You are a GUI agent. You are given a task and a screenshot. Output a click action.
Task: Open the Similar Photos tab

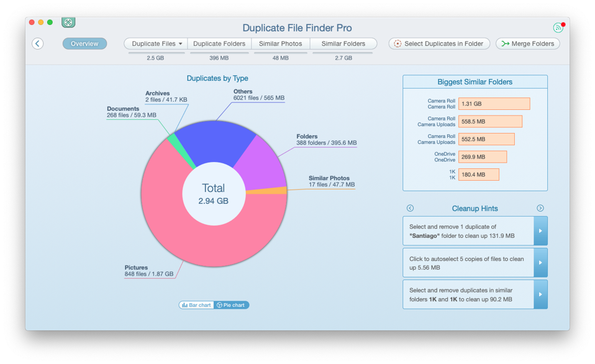pos(281,43)
